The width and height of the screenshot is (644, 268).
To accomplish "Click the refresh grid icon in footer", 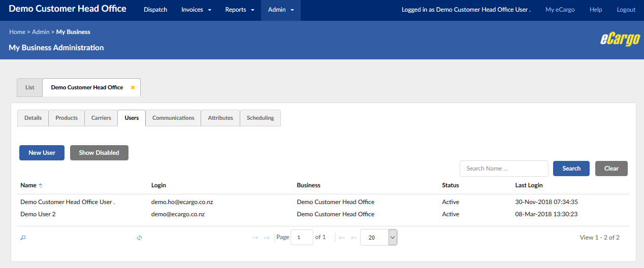I will [x=139, y=238].
